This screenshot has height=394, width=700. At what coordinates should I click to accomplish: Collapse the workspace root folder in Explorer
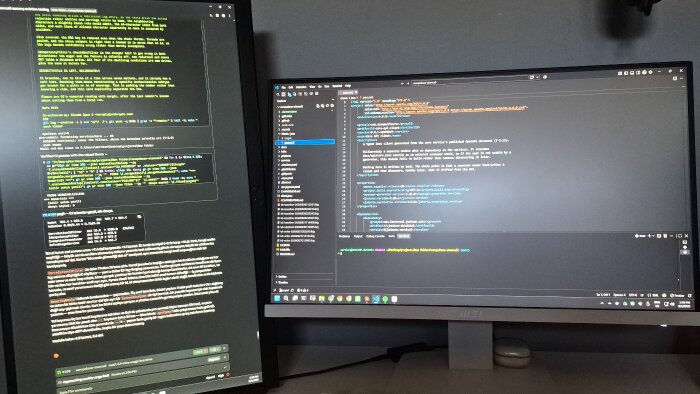coord(291,107)
